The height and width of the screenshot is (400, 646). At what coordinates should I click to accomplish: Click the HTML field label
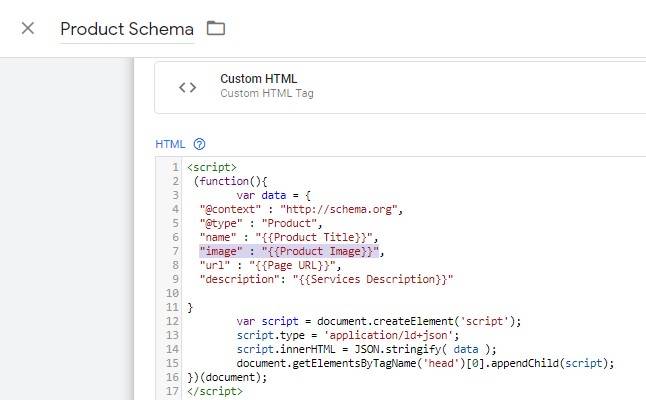click(x=170, y=144)
